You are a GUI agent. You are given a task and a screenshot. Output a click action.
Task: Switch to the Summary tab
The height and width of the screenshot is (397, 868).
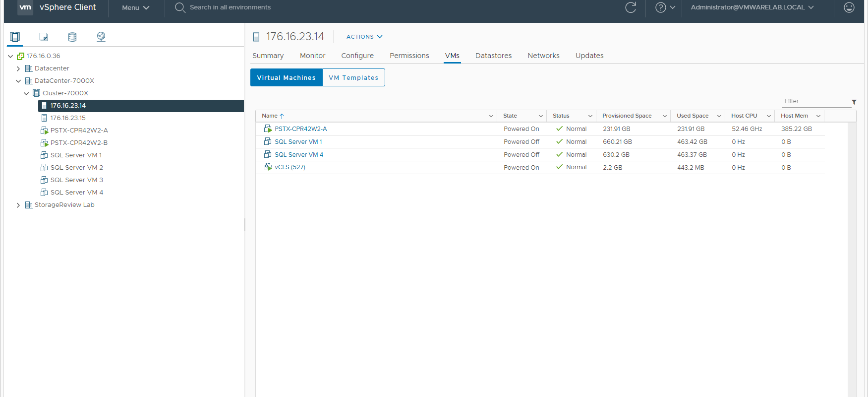pos(268,56)
